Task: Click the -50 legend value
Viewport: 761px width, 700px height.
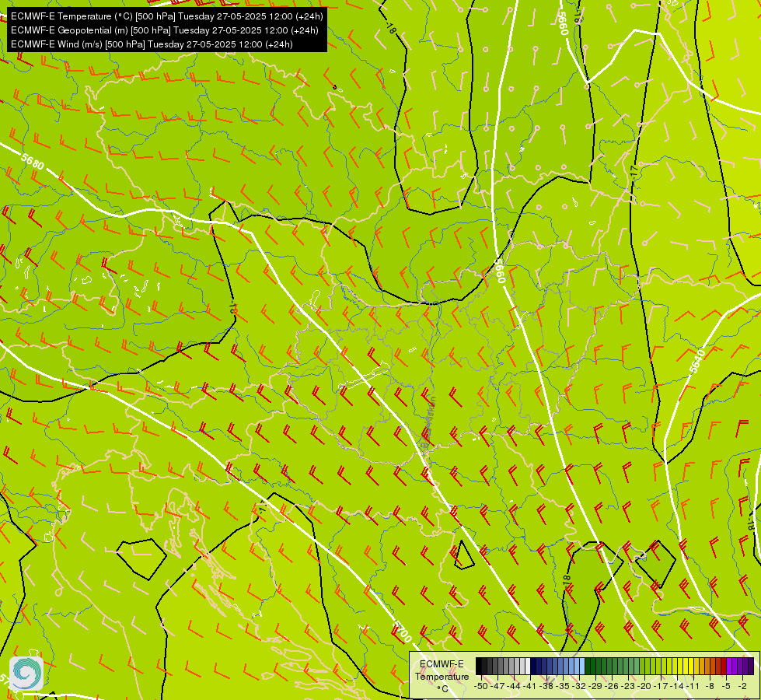Action: 481,686
